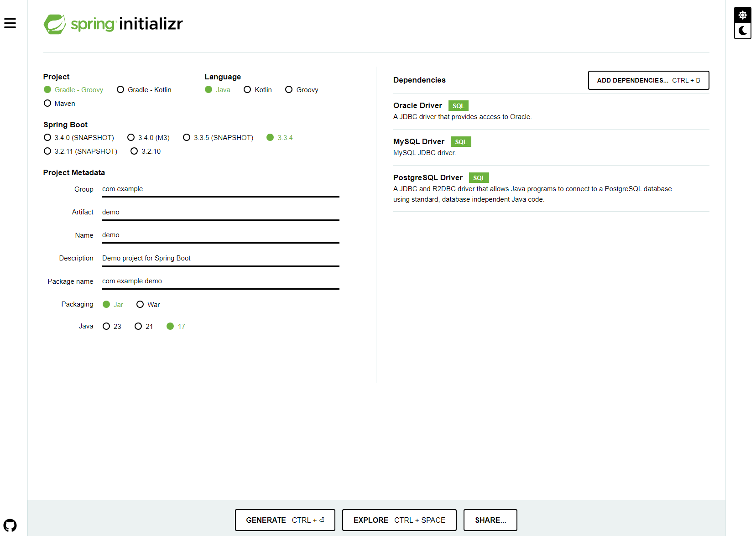The height and width of the screenshot is (536, 756).
Task: Click the 'MySQL JDBC driver.' description
Action: [424, 153]
